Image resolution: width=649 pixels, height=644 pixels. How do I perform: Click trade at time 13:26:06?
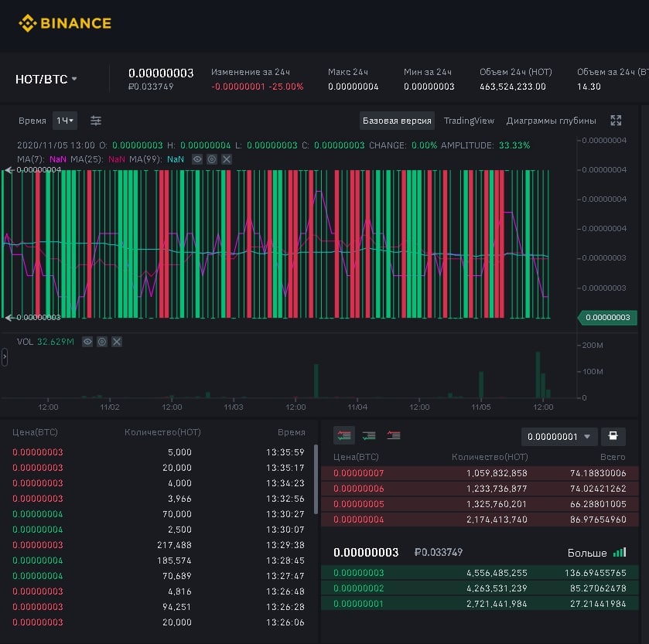click(159, 622)
